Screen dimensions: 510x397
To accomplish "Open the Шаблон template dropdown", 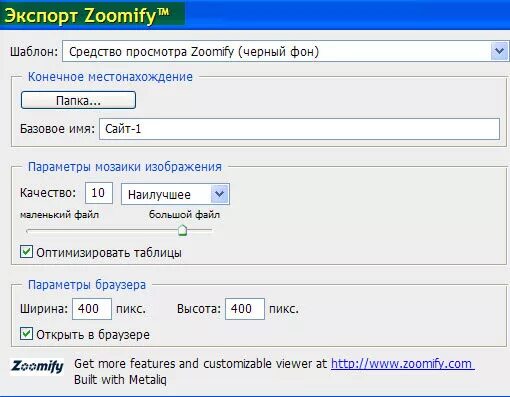I will coord(286,51).
